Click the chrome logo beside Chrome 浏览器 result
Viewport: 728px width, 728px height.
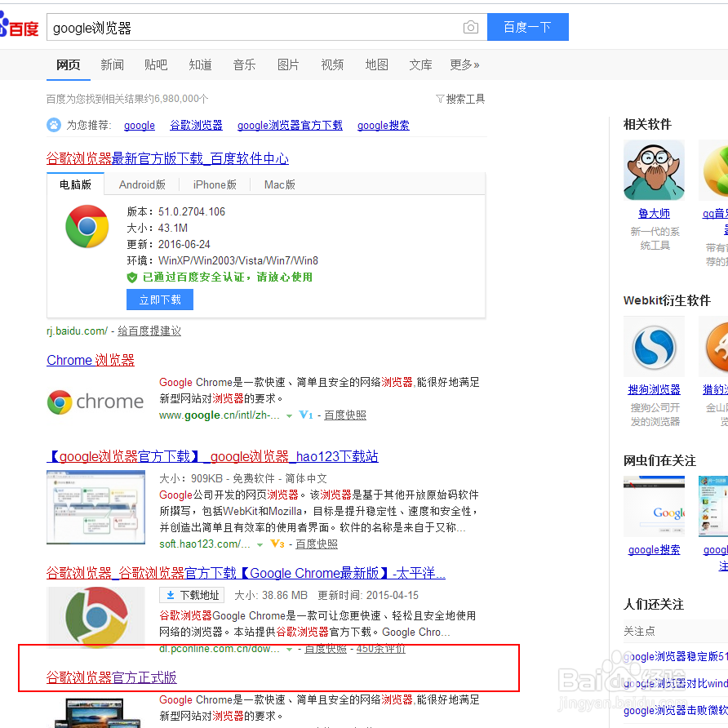(95, 402)
